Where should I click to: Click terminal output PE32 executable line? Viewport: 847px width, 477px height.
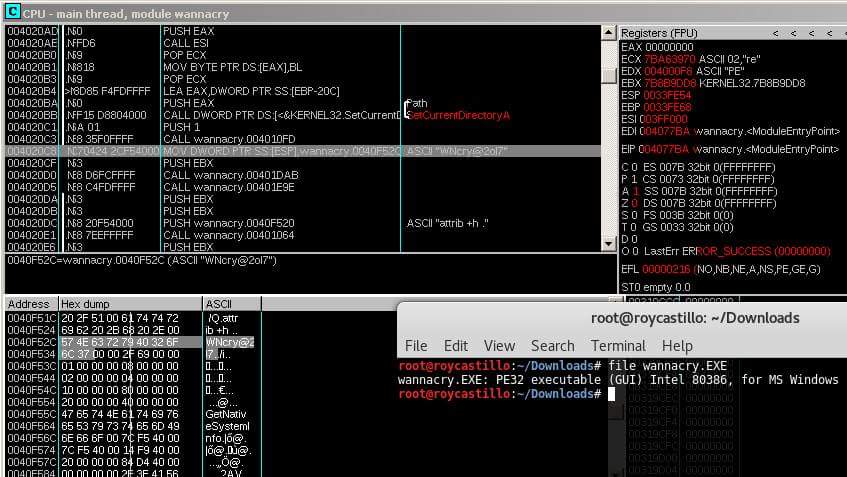[618, 380]
